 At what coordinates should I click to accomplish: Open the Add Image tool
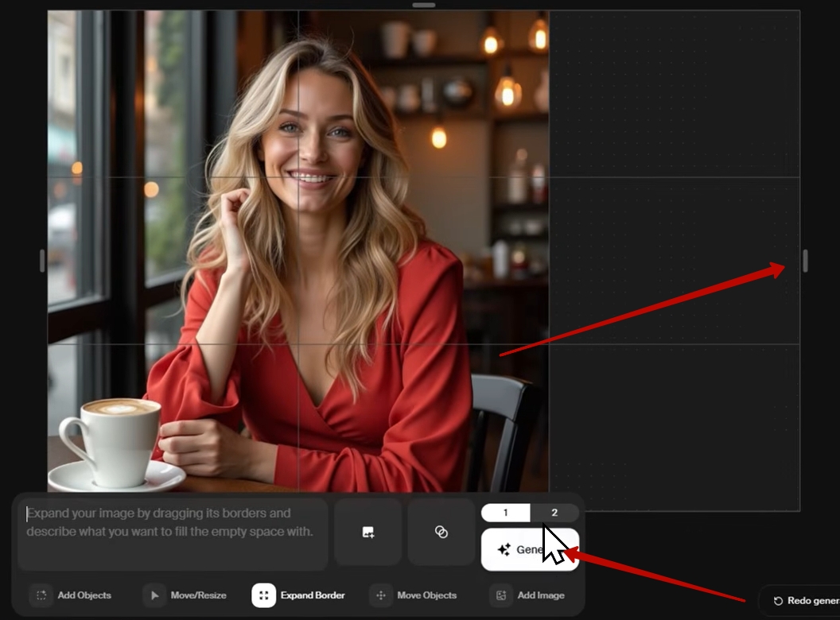point(501,595)
